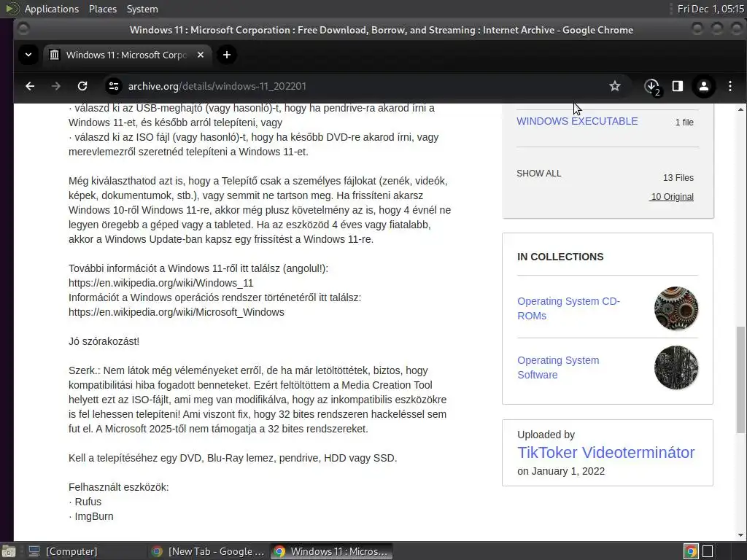Click the Wikipedia Windows_11 URL text
This screenshot has height=560, width=747.
coord(160,283)
